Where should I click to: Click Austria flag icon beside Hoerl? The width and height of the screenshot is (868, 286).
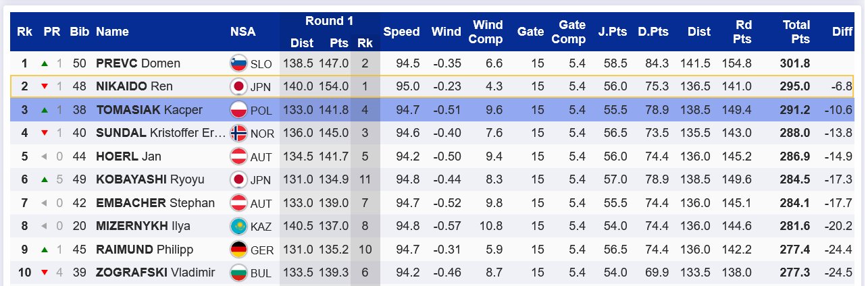click(x=238, y=156)
